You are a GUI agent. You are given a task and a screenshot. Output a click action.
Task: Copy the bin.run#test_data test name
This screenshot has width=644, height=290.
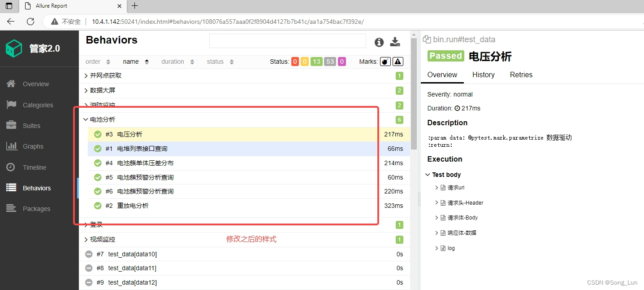click(427, 40)
